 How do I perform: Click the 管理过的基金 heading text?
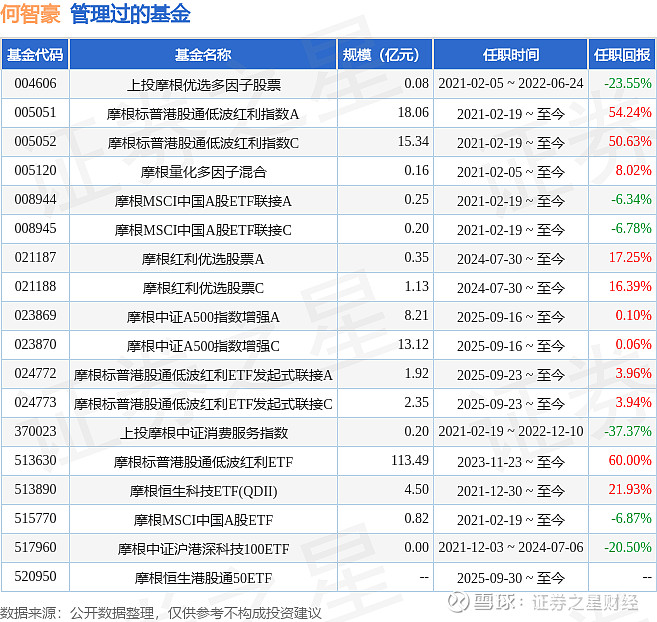[130, 14]
